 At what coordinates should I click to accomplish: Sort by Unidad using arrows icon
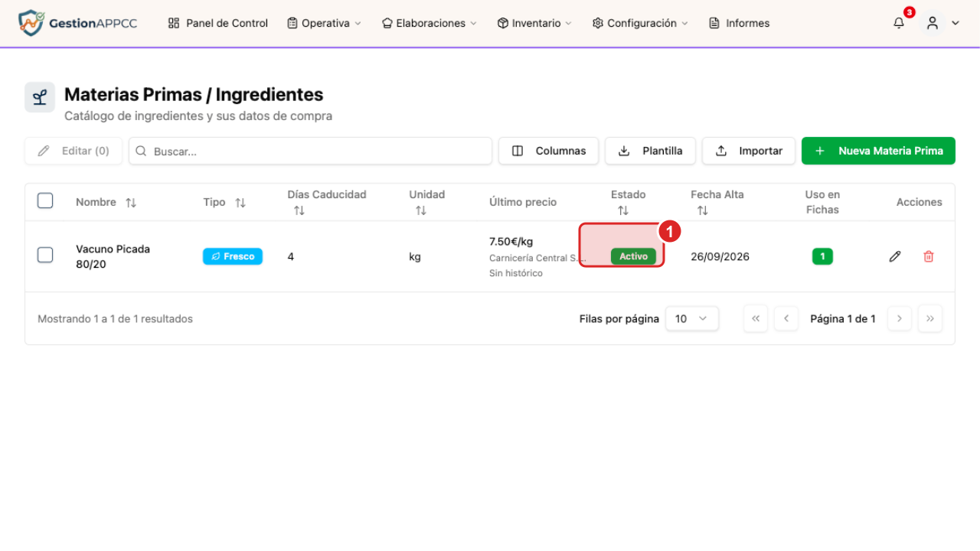pyautogui.click(x=421, y=210)
